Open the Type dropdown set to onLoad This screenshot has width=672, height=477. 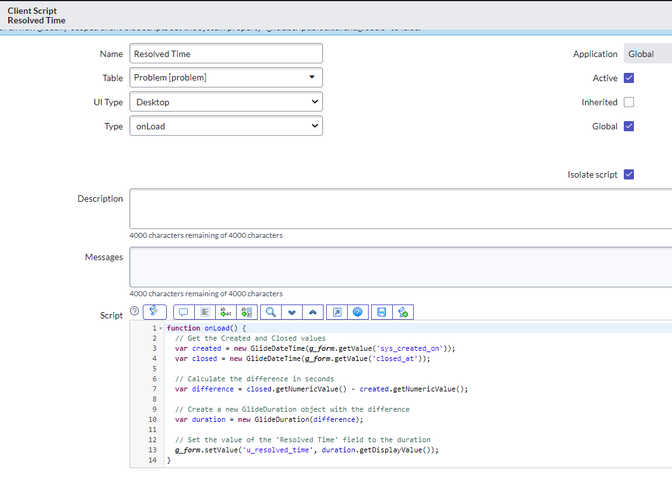(x=226, y=126)
